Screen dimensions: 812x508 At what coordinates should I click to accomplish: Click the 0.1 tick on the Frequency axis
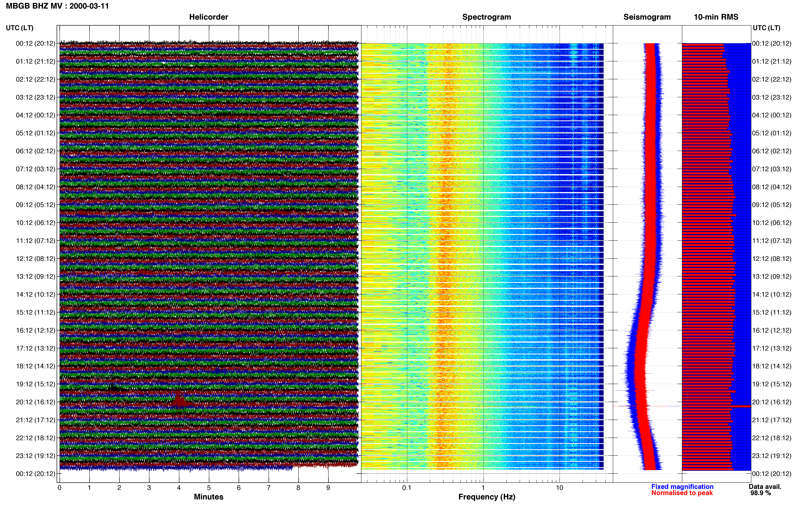click(x=407, y=487)
